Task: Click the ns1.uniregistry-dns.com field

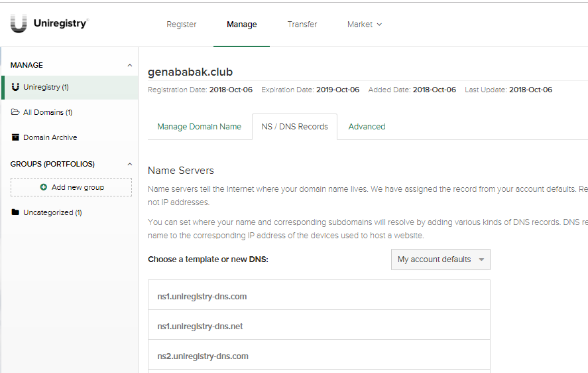Action: coord(319,295)
